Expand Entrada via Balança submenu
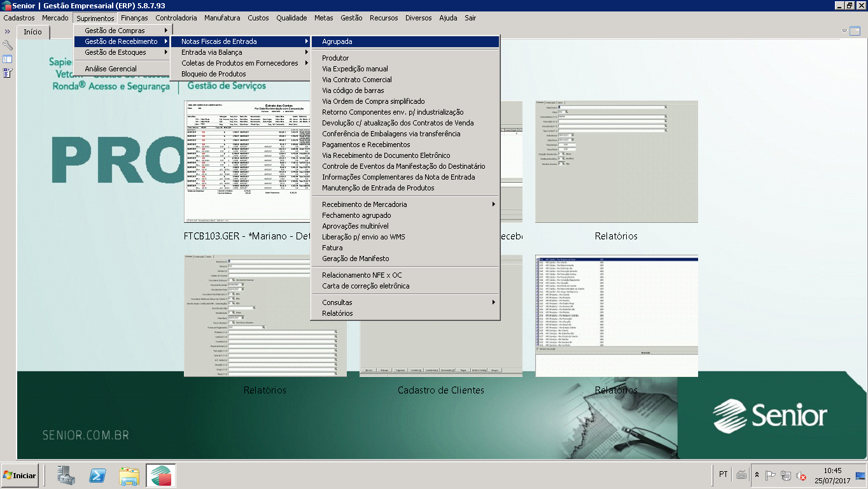 point(241,52)
